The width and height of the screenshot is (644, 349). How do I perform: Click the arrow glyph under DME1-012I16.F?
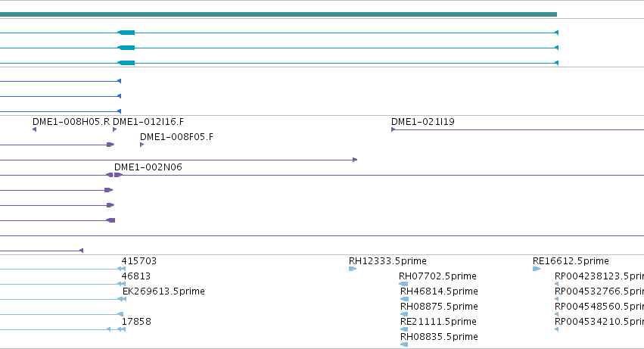tap(114, 129)
